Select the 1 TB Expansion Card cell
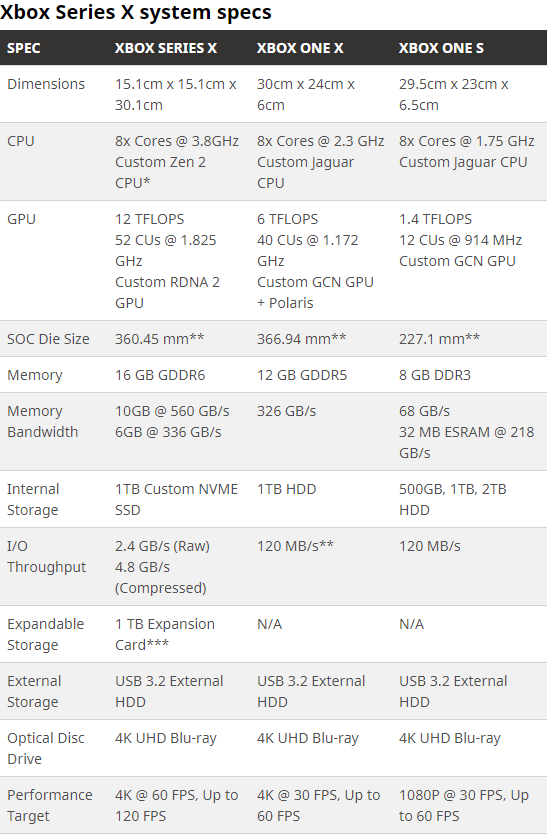This screenshot has width=551, height=839. [x=165, y=635]
